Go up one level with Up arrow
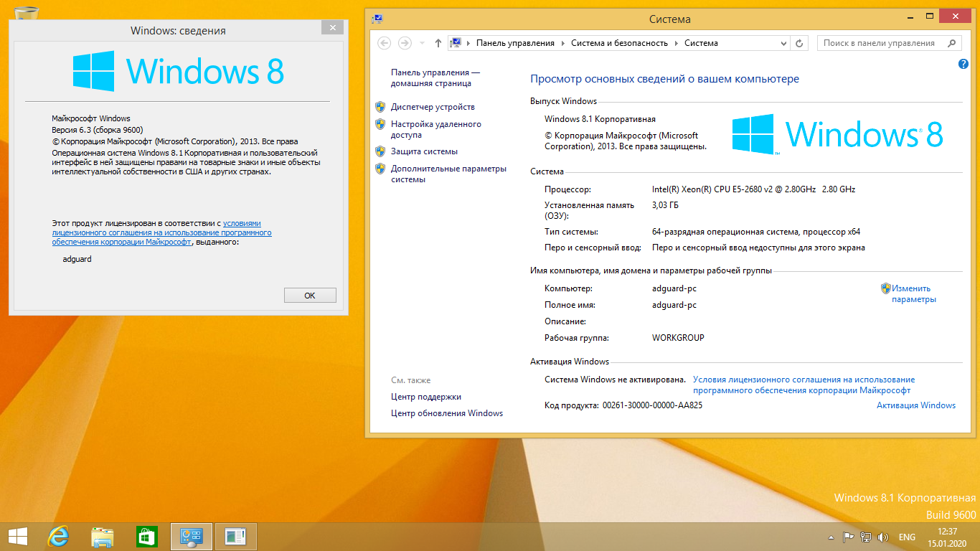Screen dimensions: 980x551 pyautogui.click(x=438, y=43)
